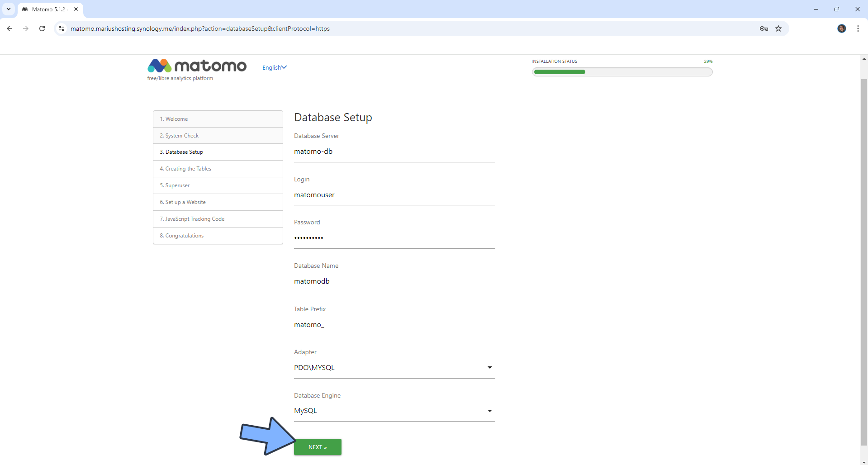Select the Matomo 5.1.2 browser tab
Viewport: 868px width, 465px height.
coord(50,9)
